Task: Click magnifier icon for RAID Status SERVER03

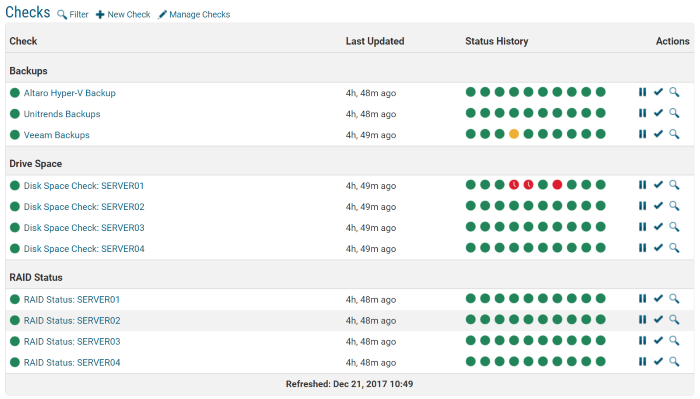Action: 674,341
